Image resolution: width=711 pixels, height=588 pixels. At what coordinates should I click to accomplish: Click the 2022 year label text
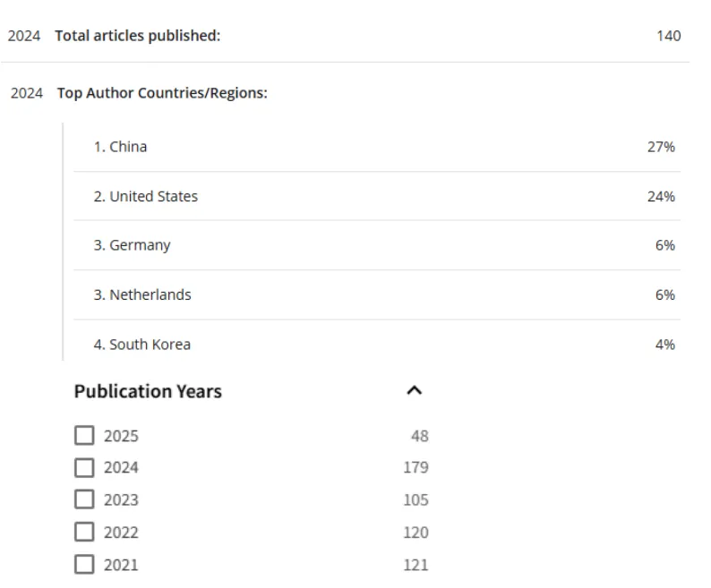click(121, 533)
